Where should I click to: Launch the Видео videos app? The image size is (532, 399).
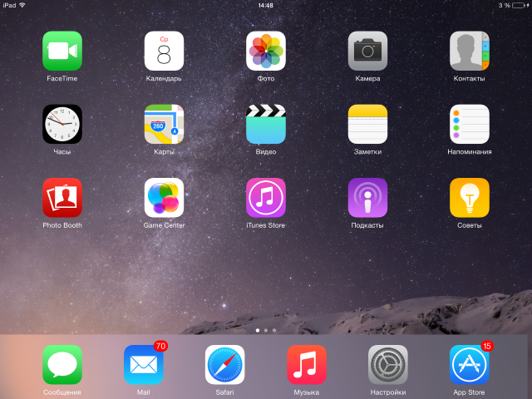[x=266, y=124]
